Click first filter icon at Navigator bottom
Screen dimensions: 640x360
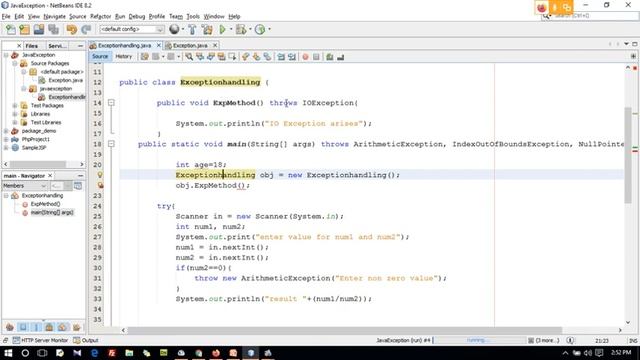click(x=10, y=327)
